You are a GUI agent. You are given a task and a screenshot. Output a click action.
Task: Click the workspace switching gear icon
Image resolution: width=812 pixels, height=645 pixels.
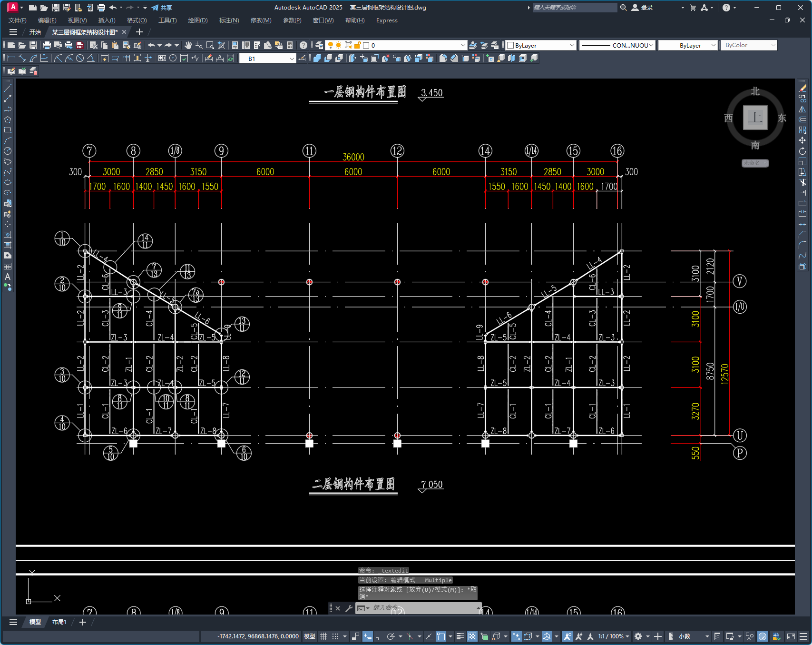pyautogui.click(x=638, y=636)
